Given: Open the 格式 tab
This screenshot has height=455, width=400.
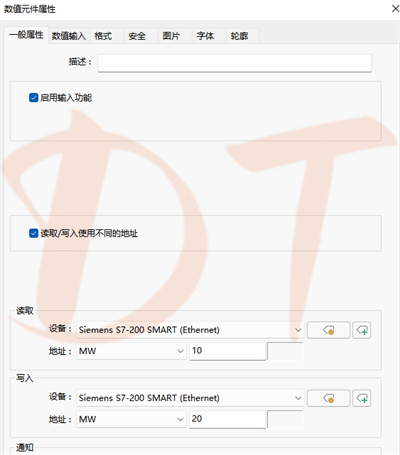Looking at the screenshot, I should 107,36.
